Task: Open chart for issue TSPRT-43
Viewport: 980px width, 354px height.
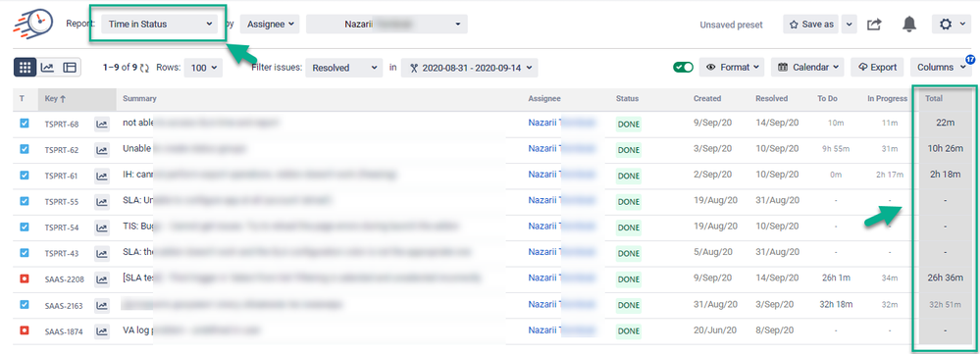Action: 102,253
